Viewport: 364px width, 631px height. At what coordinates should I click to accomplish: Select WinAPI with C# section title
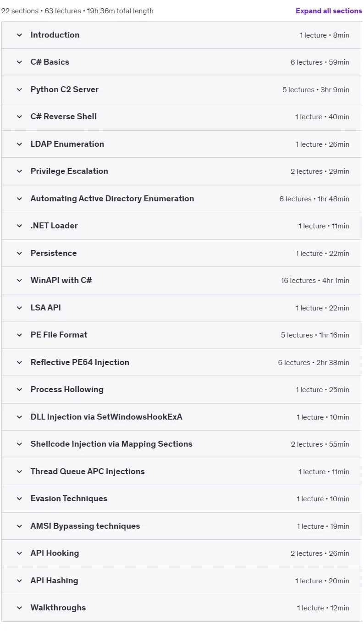(61, 280)
